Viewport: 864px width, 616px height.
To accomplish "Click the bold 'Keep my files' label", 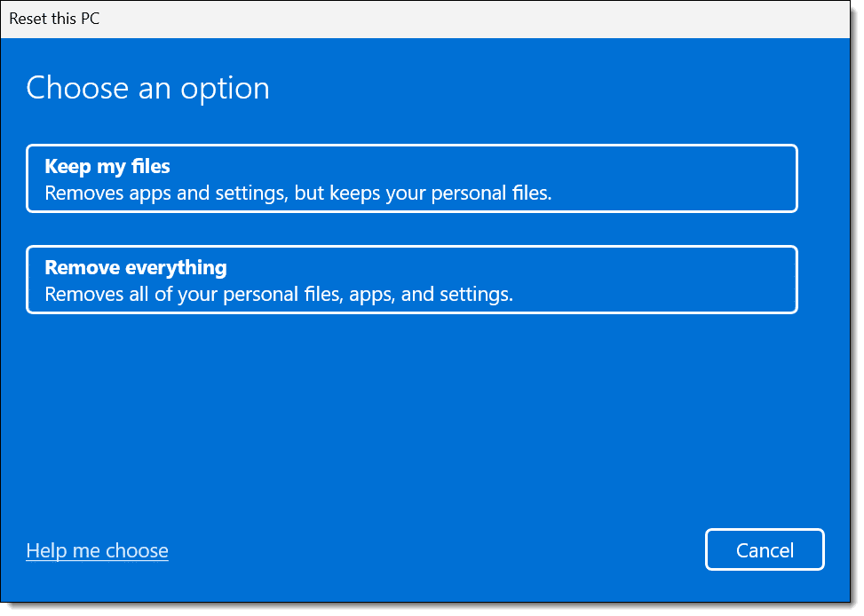I will click(107, 166).
